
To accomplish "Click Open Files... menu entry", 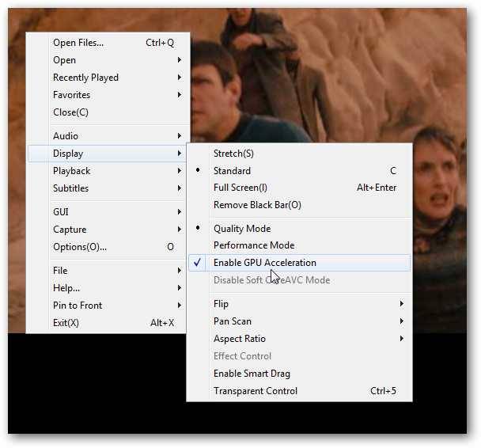I will pyautogui.click(x=107, y=42).
